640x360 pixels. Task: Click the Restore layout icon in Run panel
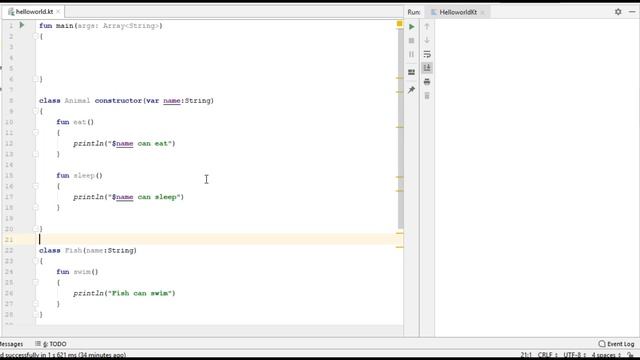[x=411, y=72]
